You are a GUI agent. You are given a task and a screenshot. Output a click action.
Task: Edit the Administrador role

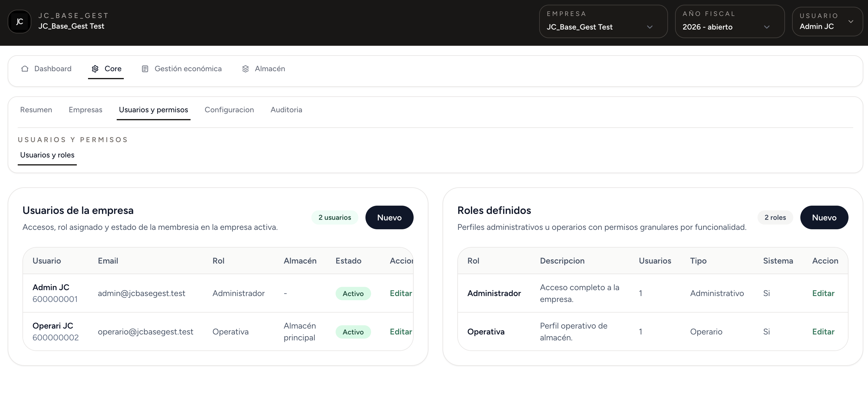coord(823,293)
